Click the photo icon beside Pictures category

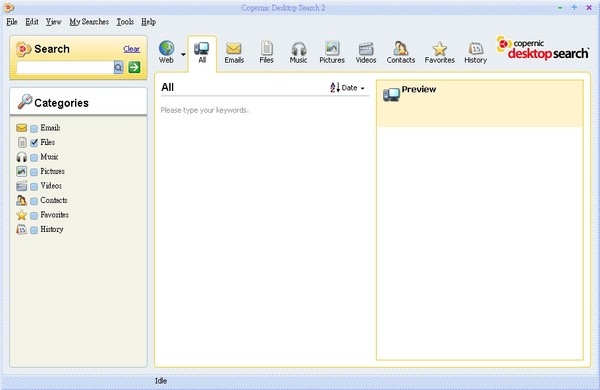coord(22,171)
